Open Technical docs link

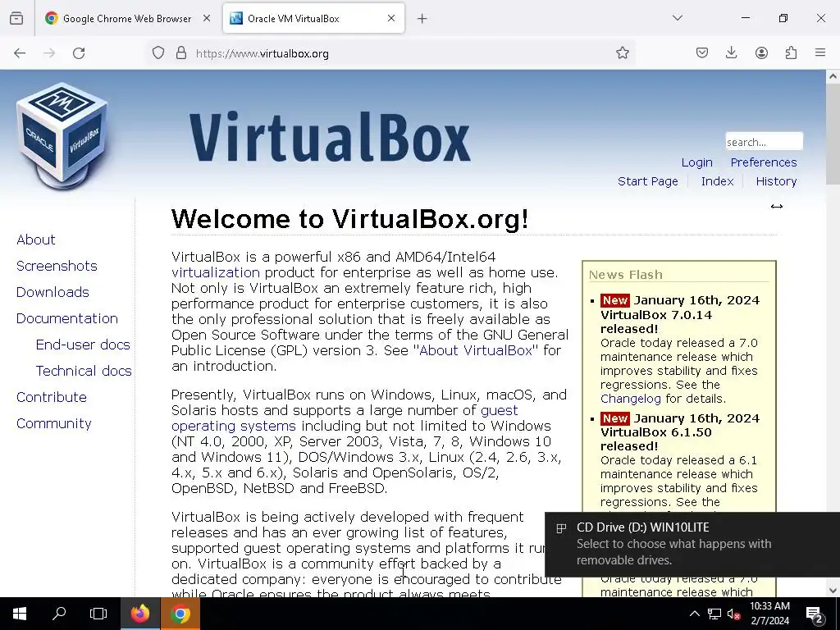tap(84, 371)
